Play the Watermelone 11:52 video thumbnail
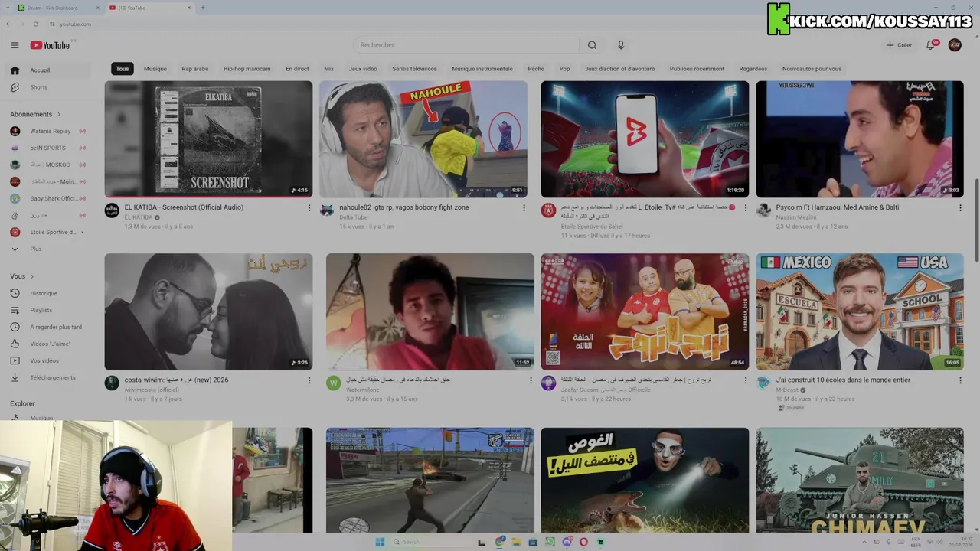The width and height of the screenshot is (980, 551). click(x=430, y=312)
